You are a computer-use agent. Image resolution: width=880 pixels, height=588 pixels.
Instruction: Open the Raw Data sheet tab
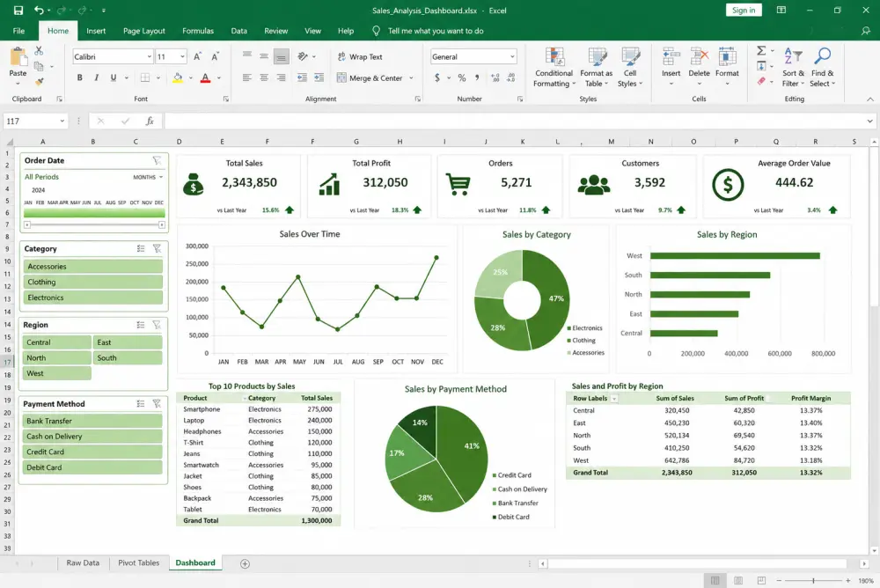coord(83,562)
